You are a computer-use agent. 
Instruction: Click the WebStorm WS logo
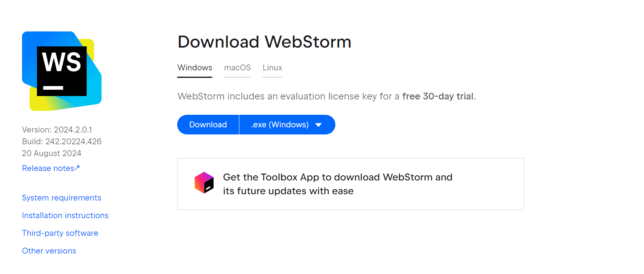62,71
